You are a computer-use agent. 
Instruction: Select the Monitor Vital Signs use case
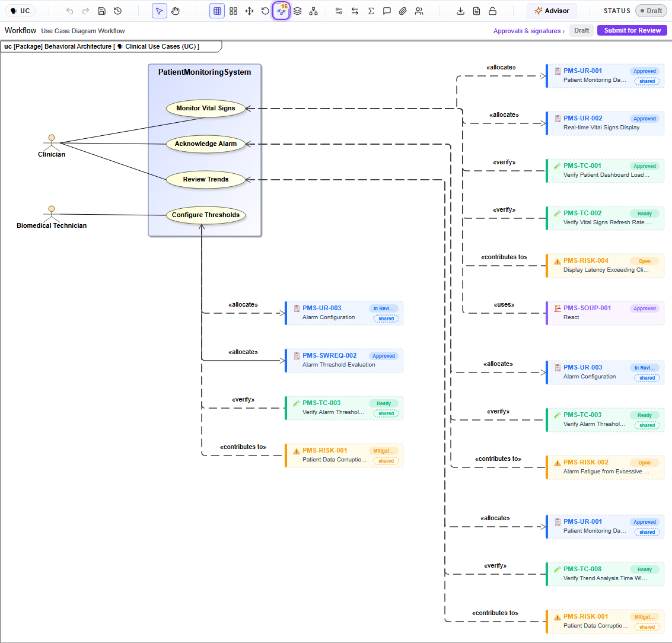pos(206,108)
